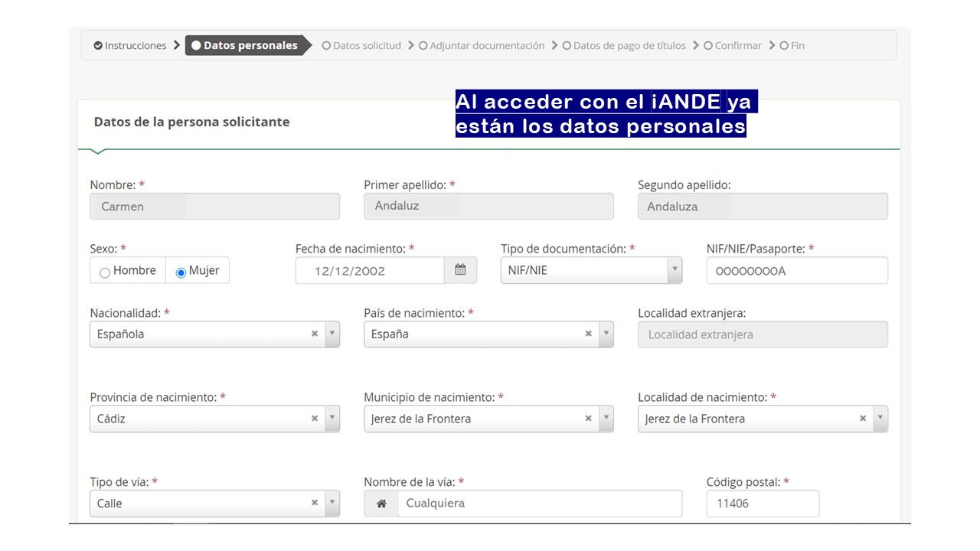Clear the Localidad de nacimiento value
This screenshot has height=551, width=980.
click(862, 419)
